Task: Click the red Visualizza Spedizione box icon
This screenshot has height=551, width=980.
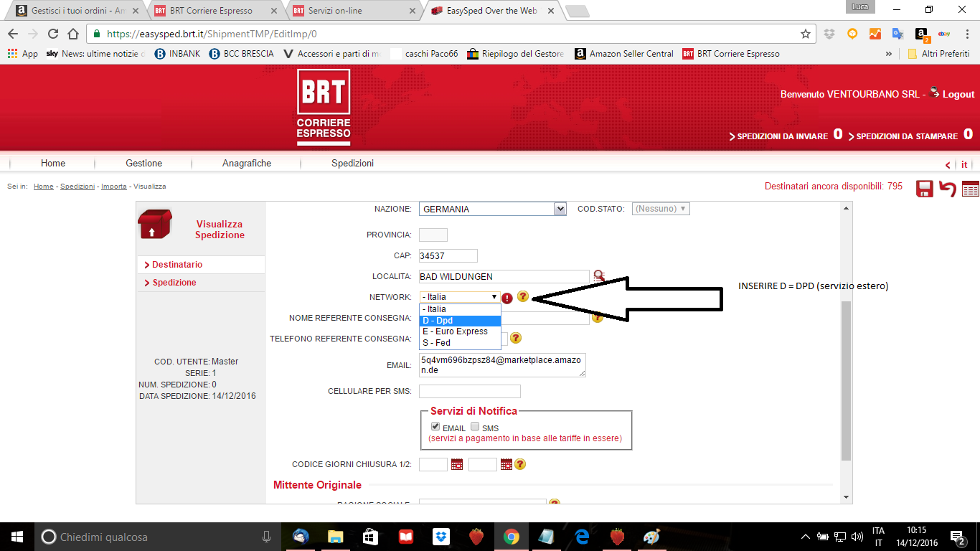Action: coord(155,224)
